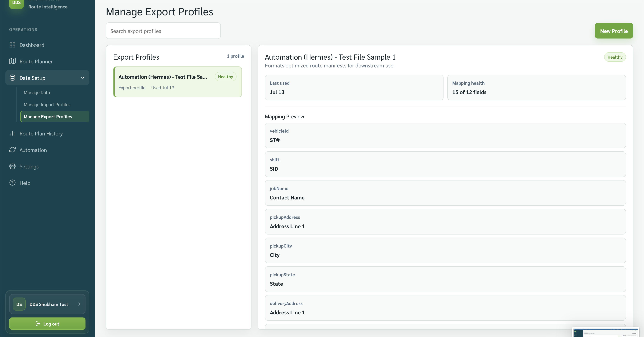644x337 pixels.
Task: Open the Settings page
Action: (x=47, y=167)
